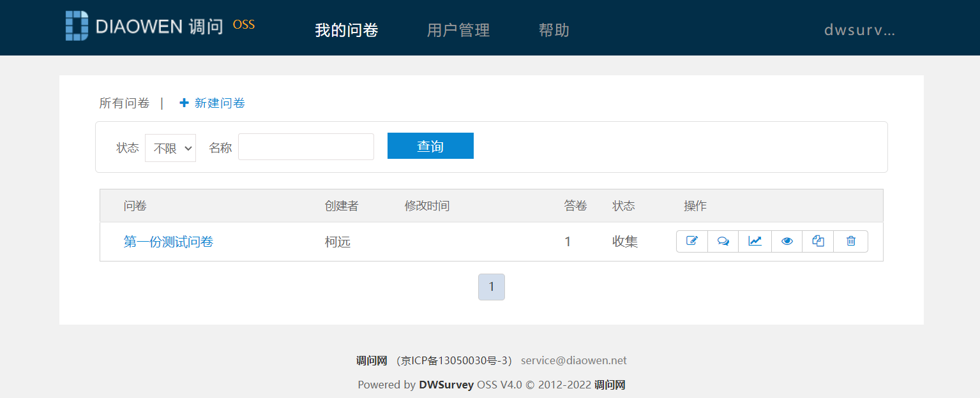Screen dimensions: 980x398
Task: Copy the survey using duplicate icon
Action: (x=818, y=241)
